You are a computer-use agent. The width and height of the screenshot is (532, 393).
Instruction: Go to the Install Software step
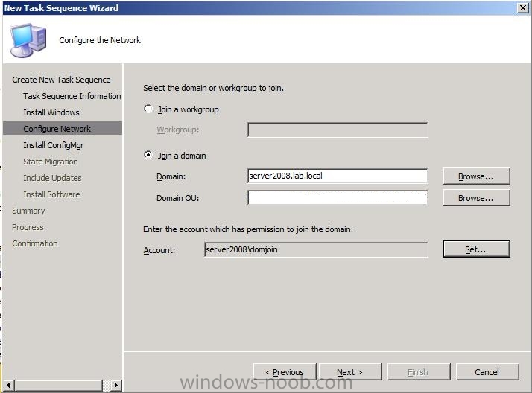click(x=51, y=194)
